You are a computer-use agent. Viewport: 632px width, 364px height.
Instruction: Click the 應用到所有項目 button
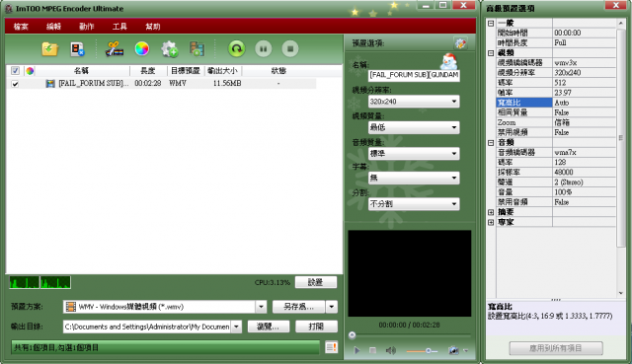556,348
